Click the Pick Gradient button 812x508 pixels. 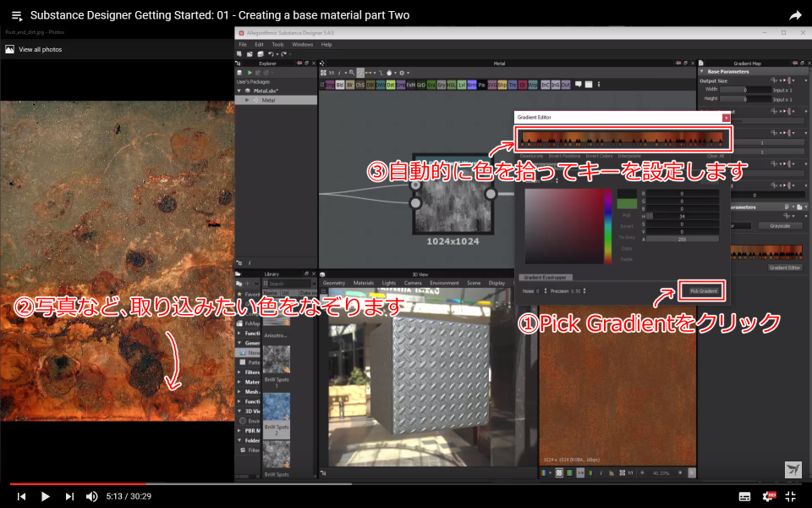click(x=703, y=290)
